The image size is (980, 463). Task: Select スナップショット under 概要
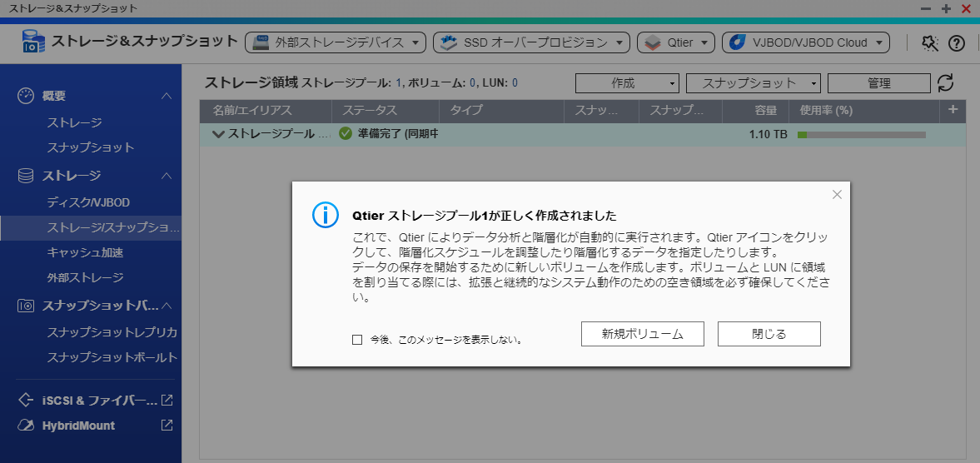(91, 147)
